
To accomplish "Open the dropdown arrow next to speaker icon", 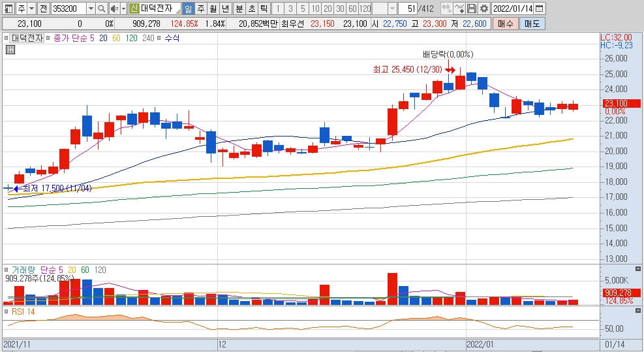I will pos(123,8).
